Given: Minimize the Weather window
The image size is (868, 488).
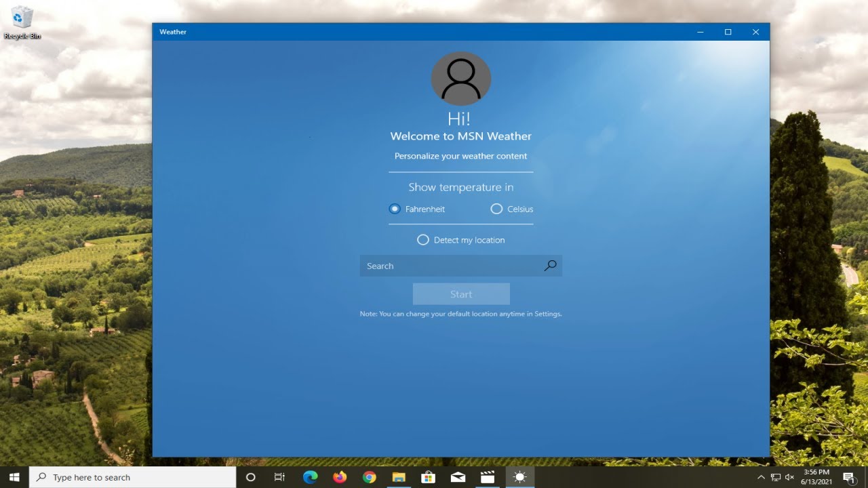Looking at the screenshot, I should coord(701,32).
